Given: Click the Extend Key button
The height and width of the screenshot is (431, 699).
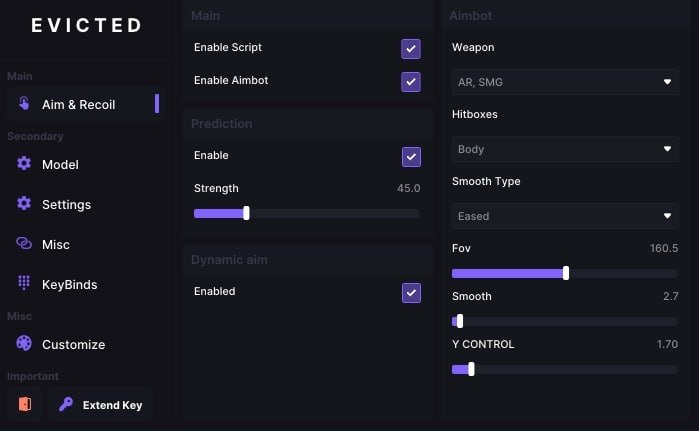Looking at the screenshot, I should coord(100,405).
